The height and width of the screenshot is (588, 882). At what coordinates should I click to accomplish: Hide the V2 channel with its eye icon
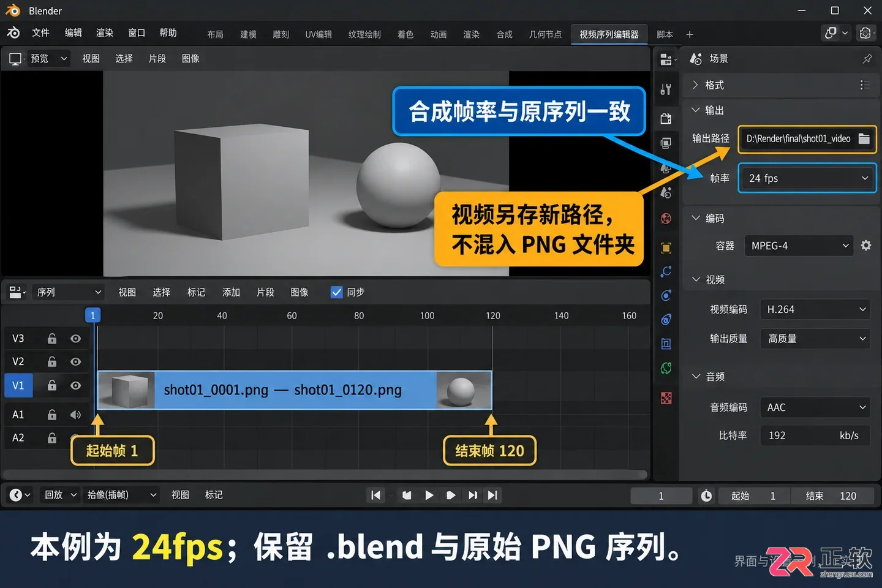pos(75,362)
